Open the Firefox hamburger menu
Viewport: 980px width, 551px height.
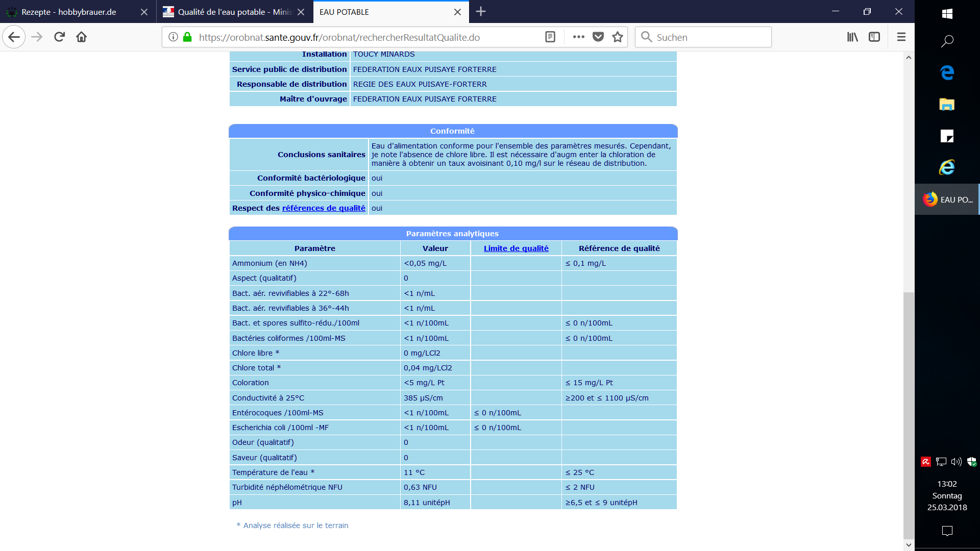[x=901, y=37]
